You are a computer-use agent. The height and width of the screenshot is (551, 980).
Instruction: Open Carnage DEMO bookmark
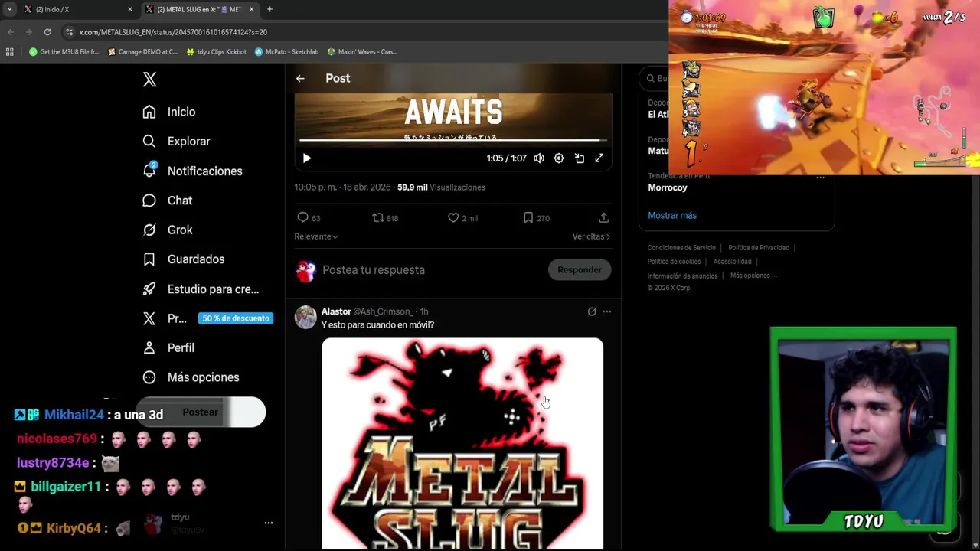click(x=142, y=52)
